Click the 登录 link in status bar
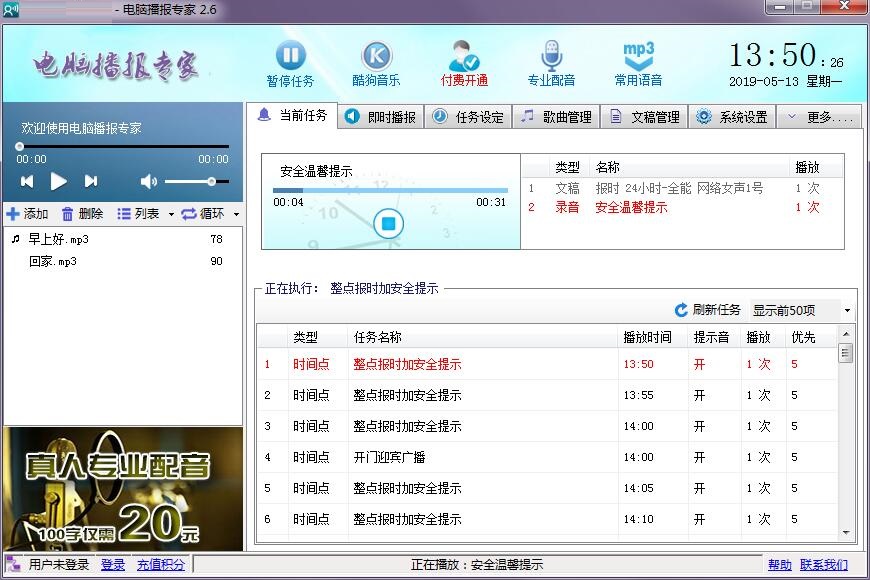 click(x=113, y=565)
